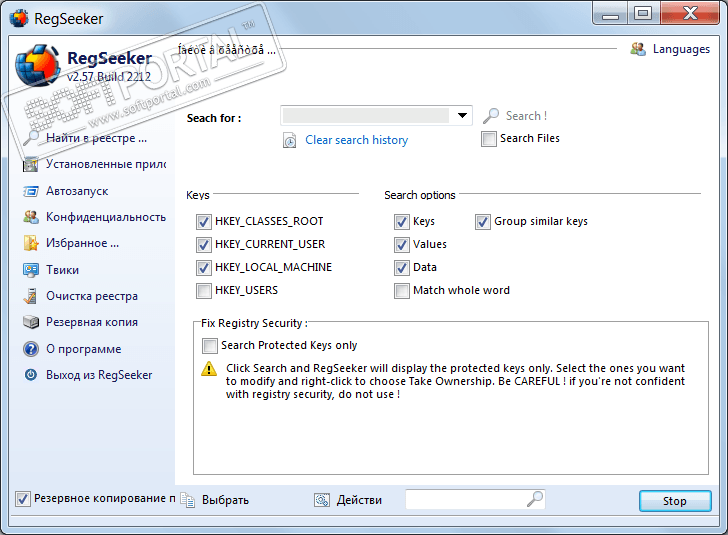Toggle HKEY_LOCAL_MACHINE checkbox
This screenshot has width=728, height=535.
pos(204,268)
